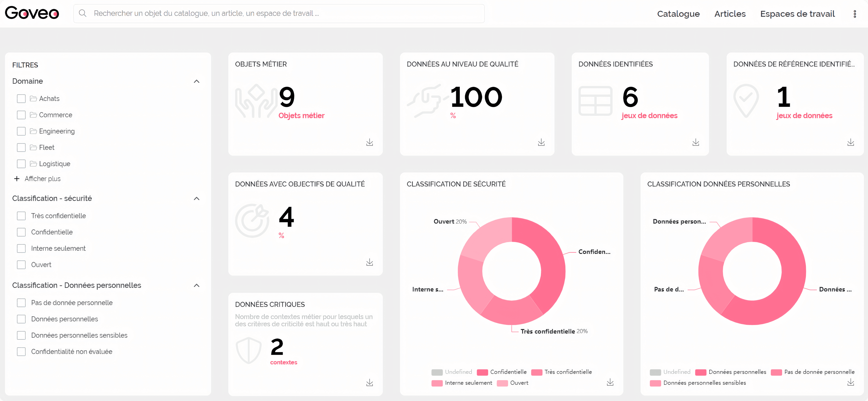Toggle Pas de donnée personnelle legend swatch
The image size is (868, 401).
(776, 372)
